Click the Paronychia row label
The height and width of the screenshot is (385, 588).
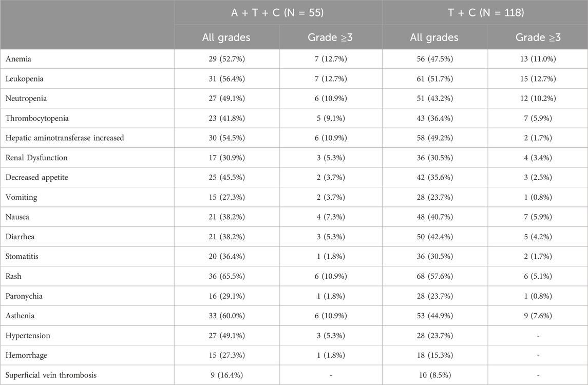pyautogui.click(x=24, y=296)
